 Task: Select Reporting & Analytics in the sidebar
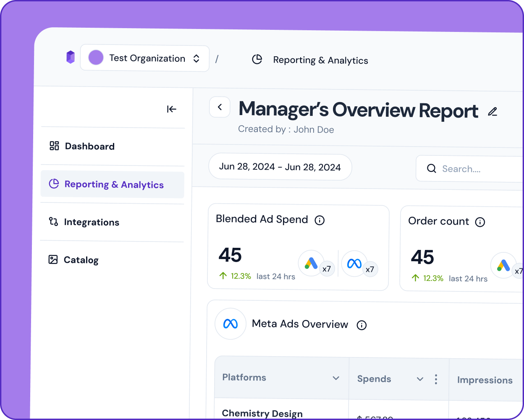[113, 184]
